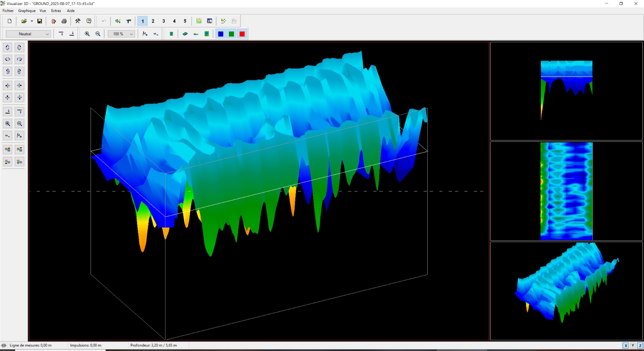The width and height of the screenshot is (644, 351).
Task: Open the Graphique menu
Action: pos(27,11)
